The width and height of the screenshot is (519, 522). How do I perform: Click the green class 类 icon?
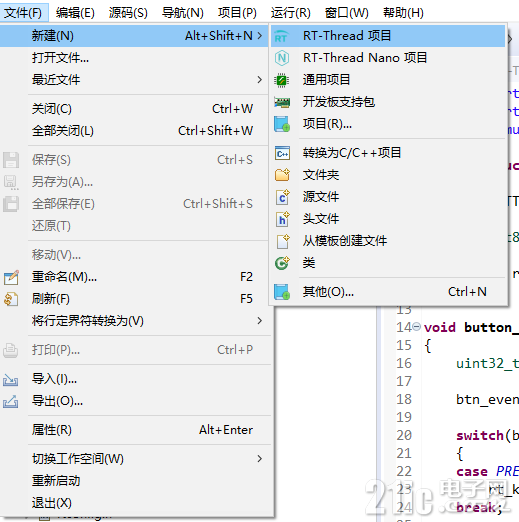pos(282,263)
